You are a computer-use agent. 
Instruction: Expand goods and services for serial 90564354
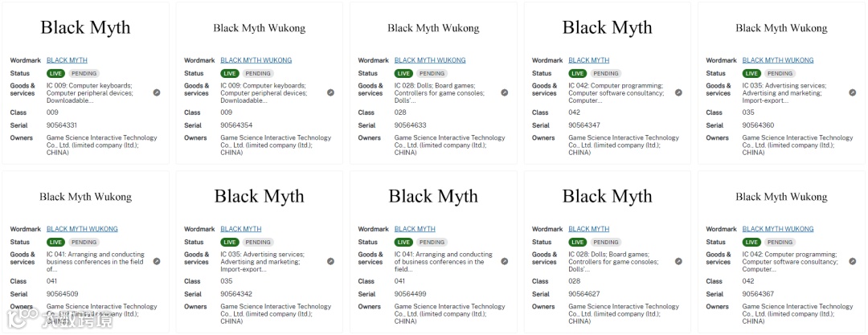tap(330, 93)
